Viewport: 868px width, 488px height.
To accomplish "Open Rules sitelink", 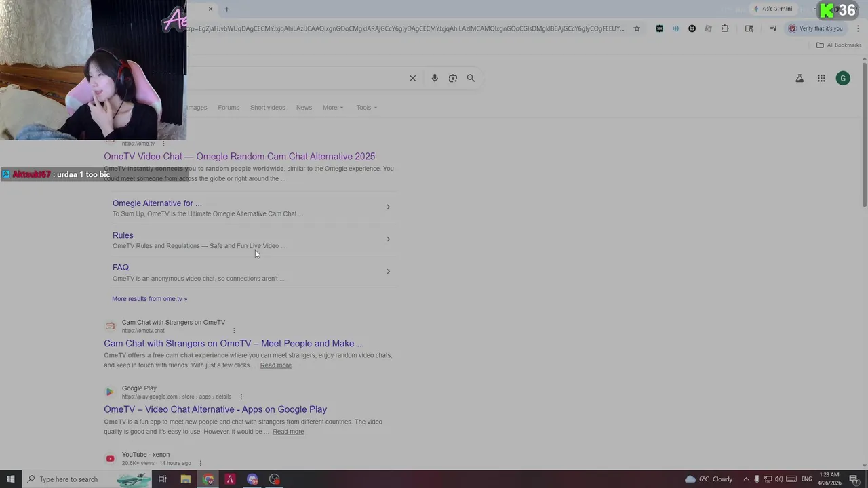I will point(123,235).
